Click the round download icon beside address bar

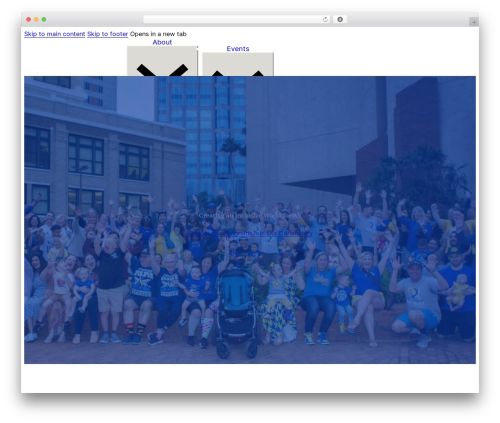coord(340,20)
